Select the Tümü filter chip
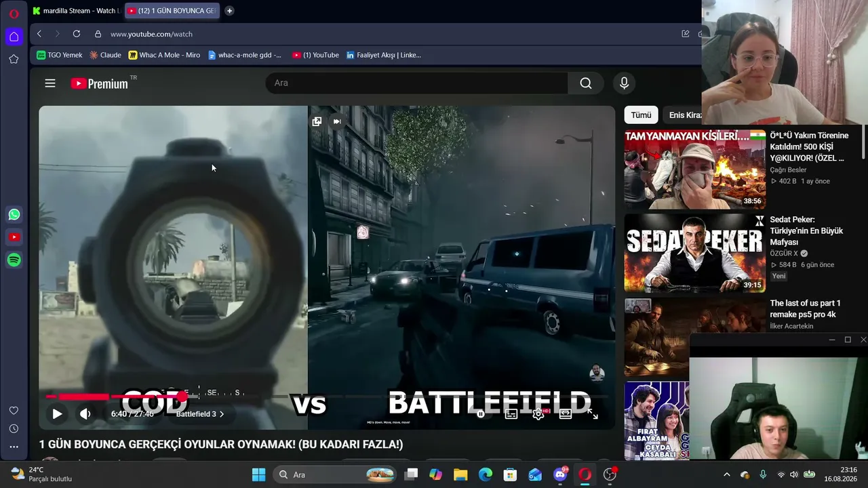Image resolution: width=868 pixels, height=488 pixels. (x=641, y=115)
